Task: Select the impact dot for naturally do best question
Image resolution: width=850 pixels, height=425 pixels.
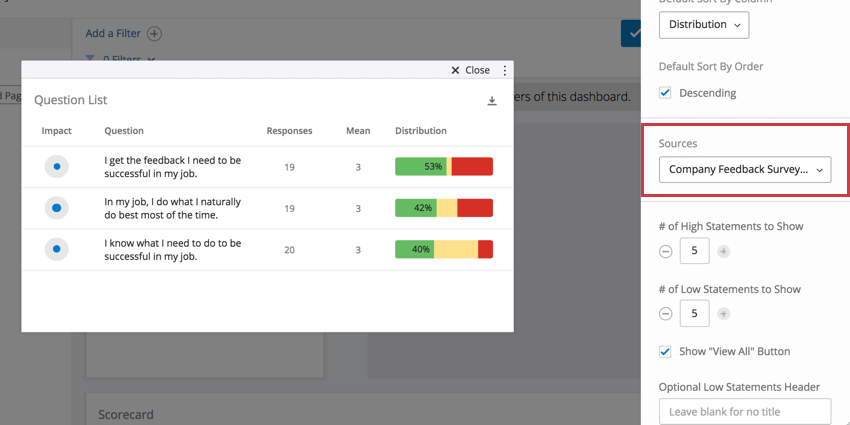Action: point(56,208)
